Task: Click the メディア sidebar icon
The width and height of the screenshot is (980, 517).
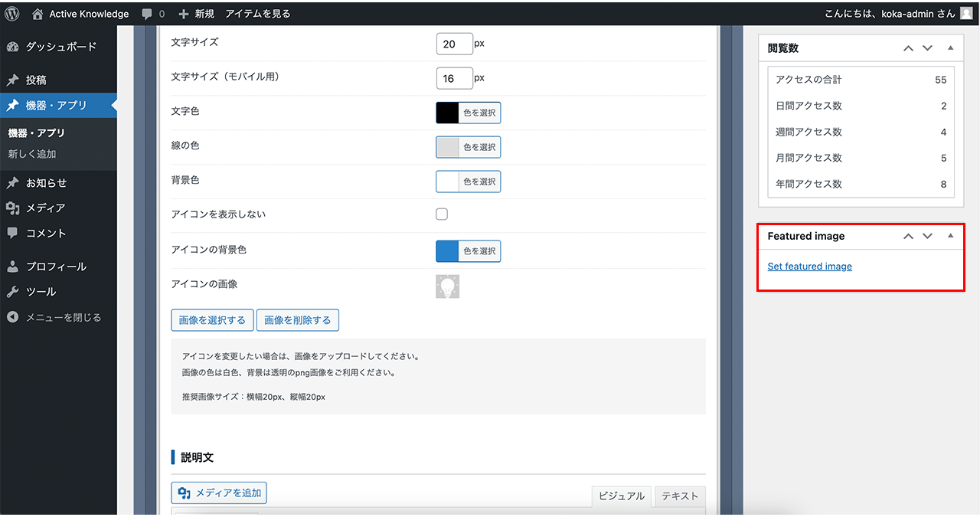Action: coord(12,208)
